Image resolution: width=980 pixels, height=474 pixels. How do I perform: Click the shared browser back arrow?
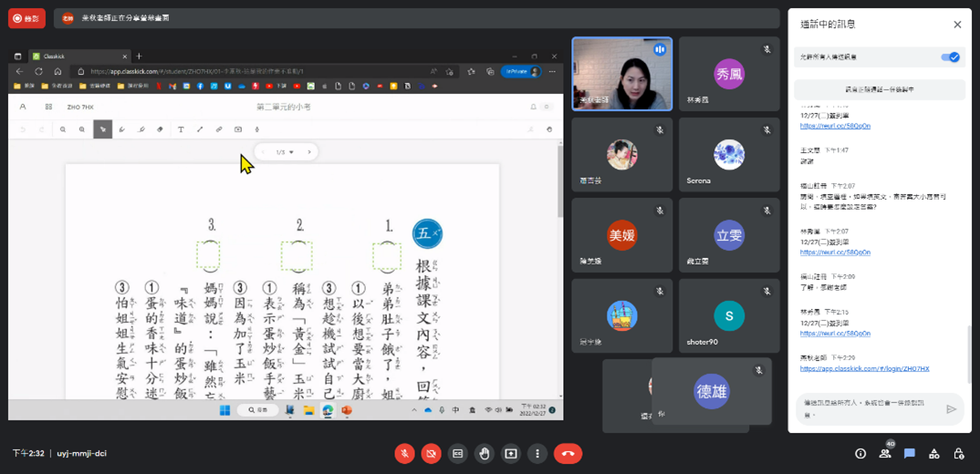coord(19,71)
